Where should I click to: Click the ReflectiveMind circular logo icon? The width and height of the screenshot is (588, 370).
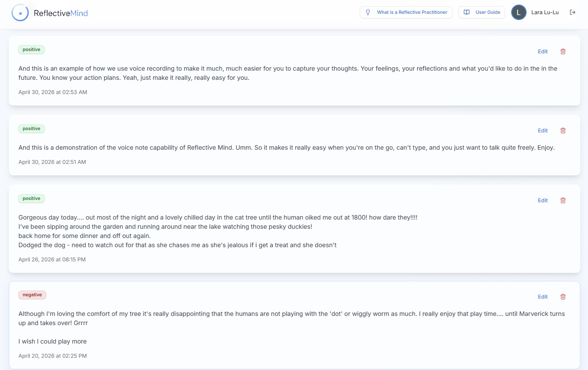(20, 13)
